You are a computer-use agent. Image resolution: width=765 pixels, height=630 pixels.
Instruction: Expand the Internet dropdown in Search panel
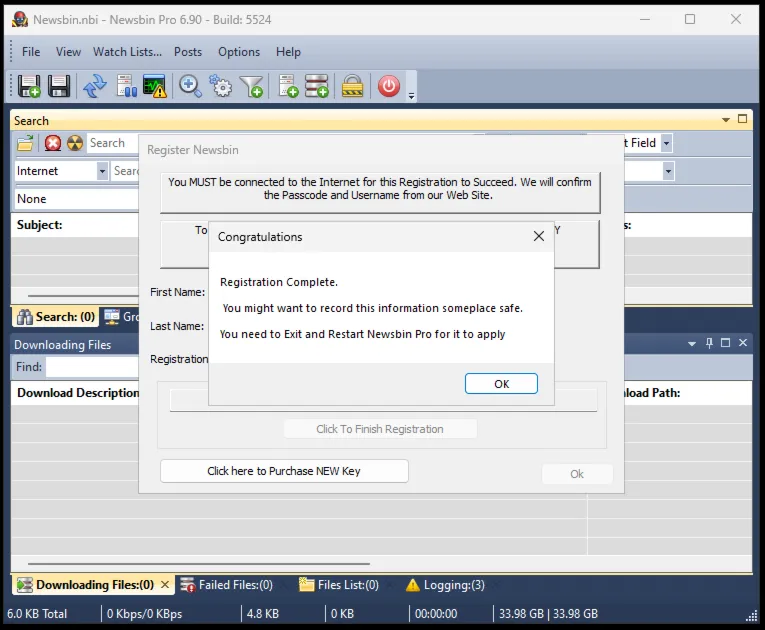(x=102, y=171)
